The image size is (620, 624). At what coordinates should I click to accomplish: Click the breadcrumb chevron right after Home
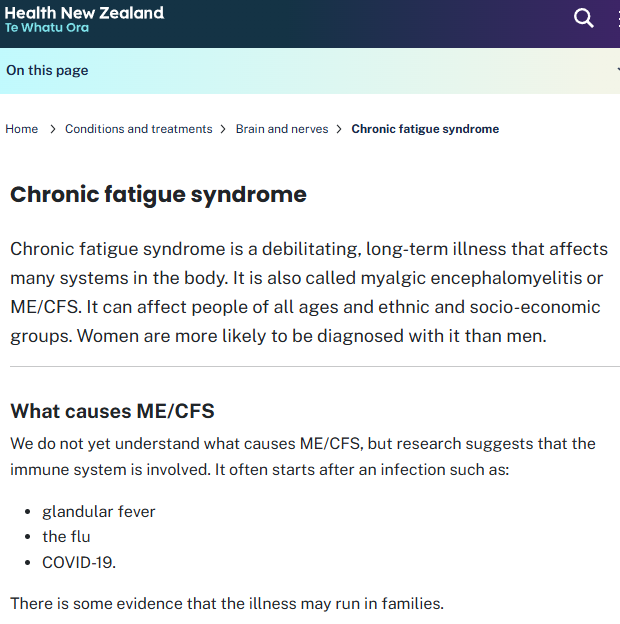pyautogui.click(x=52, y=129)
